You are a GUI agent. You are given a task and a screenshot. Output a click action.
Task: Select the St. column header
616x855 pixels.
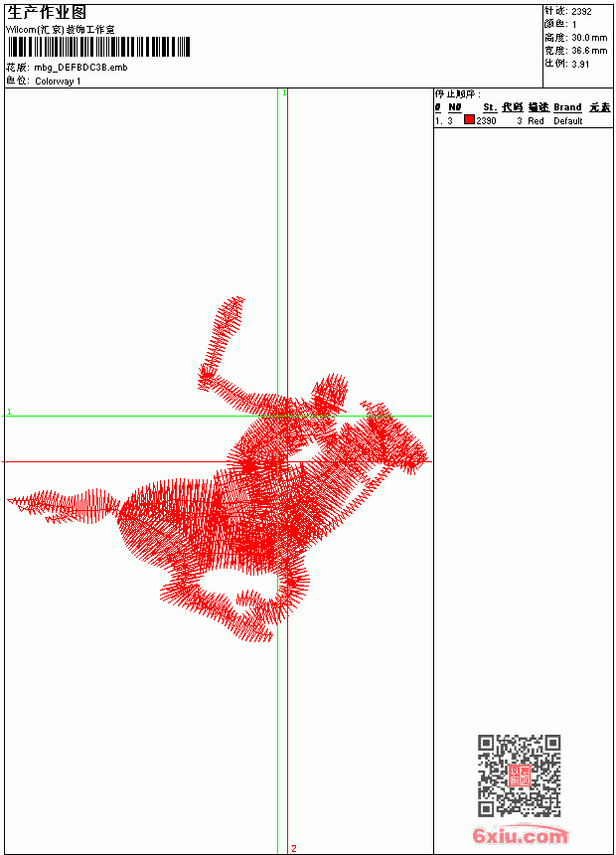pos(490,107)
